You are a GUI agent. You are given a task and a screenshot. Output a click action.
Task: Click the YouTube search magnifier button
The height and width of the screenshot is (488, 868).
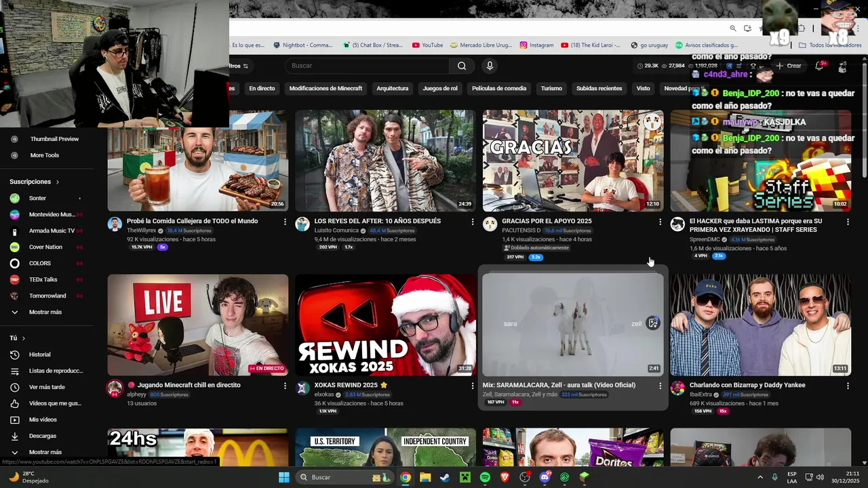coord(462,66)
